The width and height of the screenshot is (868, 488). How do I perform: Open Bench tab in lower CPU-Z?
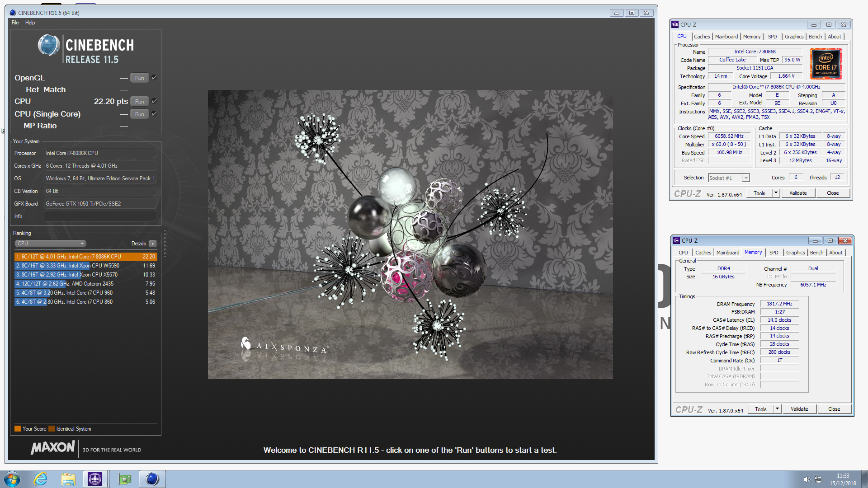click(817, 253)
